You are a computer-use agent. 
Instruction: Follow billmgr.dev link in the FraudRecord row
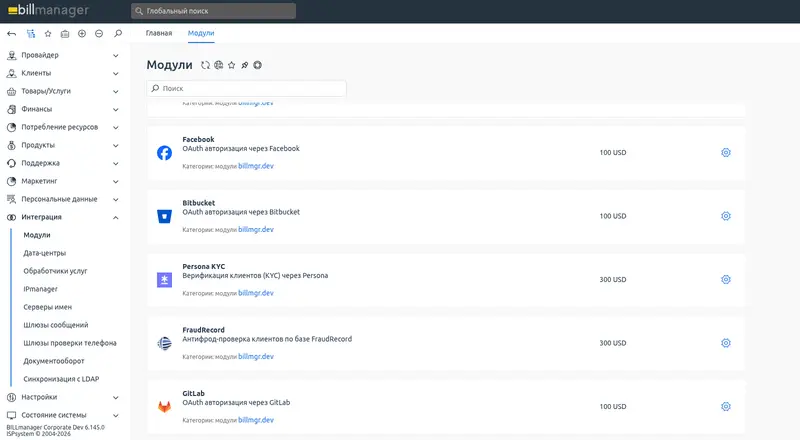pos(256,357)
